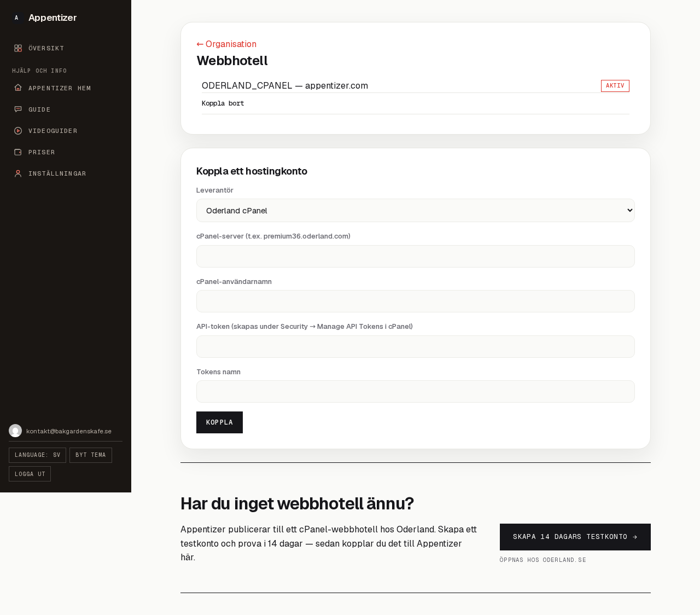Click the Priser wallet icon
700x615 pixels.
pos(18,152)
